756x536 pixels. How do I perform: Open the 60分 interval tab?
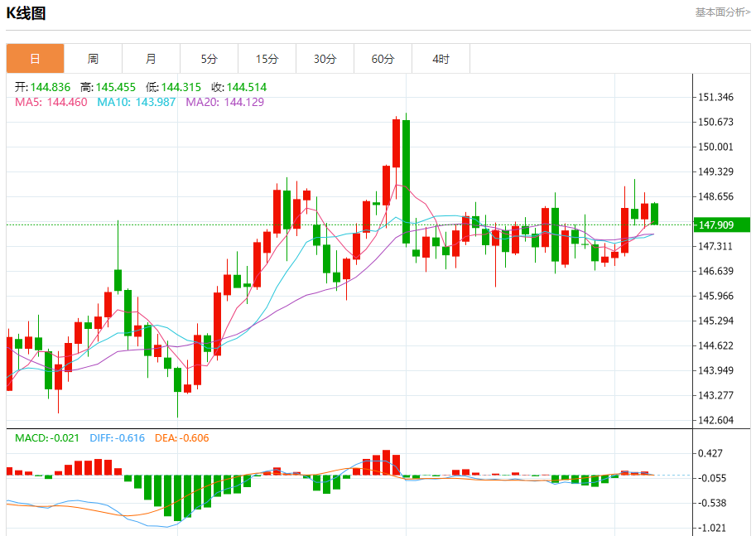click(x=383, y=59)
